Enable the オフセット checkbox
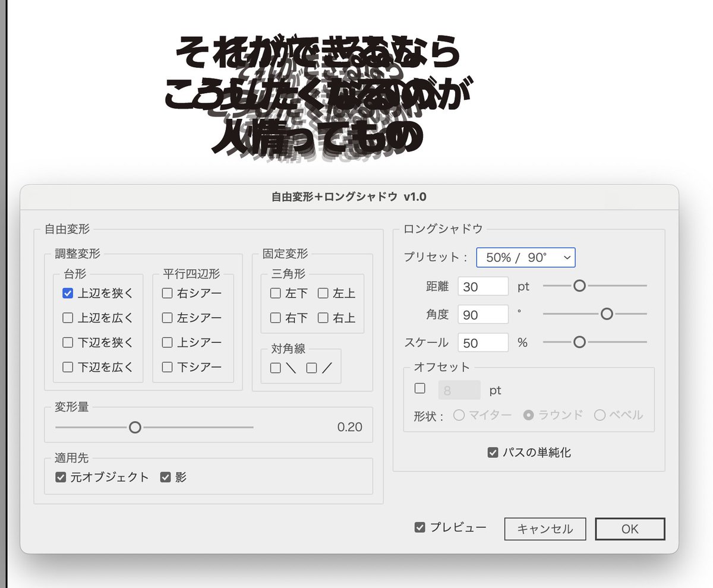The height and width of the screenshot is (588, 713). tap(419, 388)
